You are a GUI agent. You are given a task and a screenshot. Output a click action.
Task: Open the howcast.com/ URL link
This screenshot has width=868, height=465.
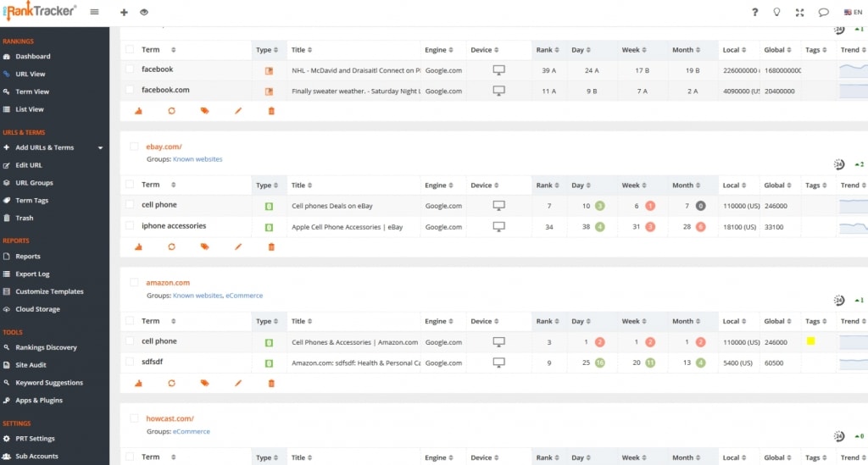pos(170,418)
